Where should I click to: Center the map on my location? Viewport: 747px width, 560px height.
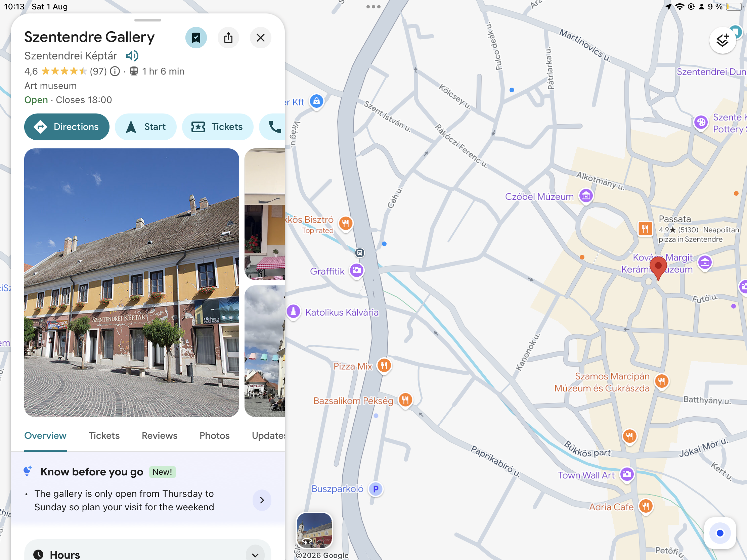tap(720, 533)
